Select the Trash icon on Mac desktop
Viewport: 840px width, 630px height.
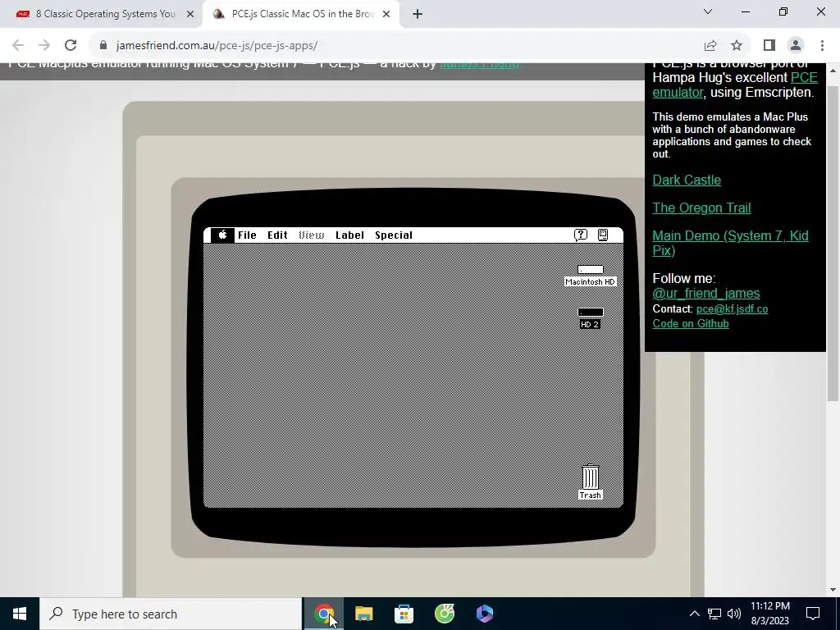click(591, 477)
